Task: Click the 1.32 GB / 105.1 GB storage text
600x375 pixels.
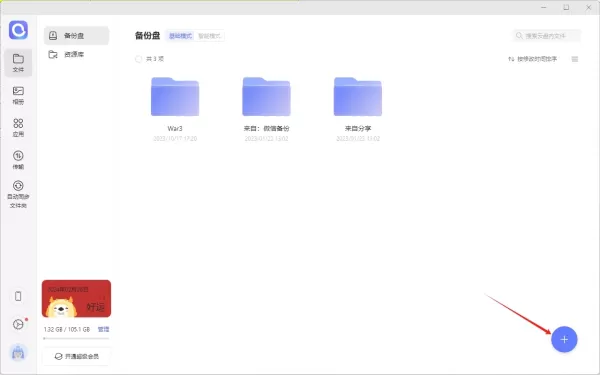Action: point(67,329)
